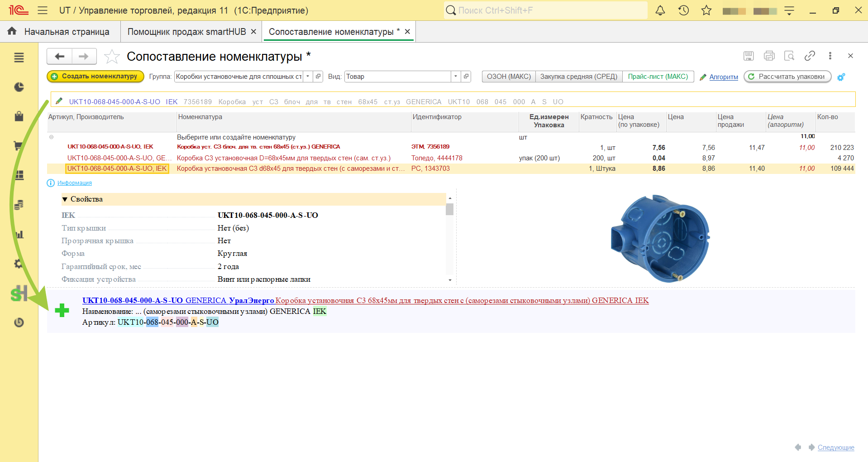Open sidebar menu list icon
868x462 pixels.
(x=19, y=58)
